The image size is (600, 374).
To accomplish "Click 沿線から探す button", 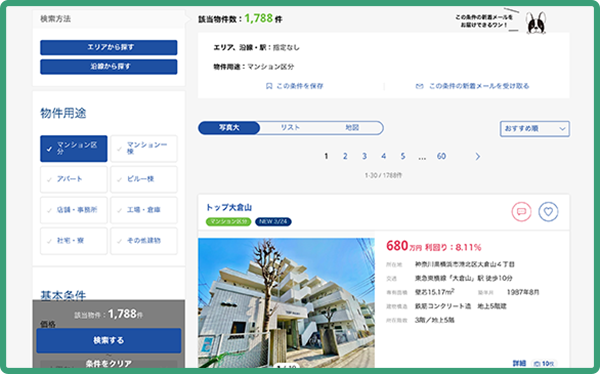I will [x=109, y=67].
